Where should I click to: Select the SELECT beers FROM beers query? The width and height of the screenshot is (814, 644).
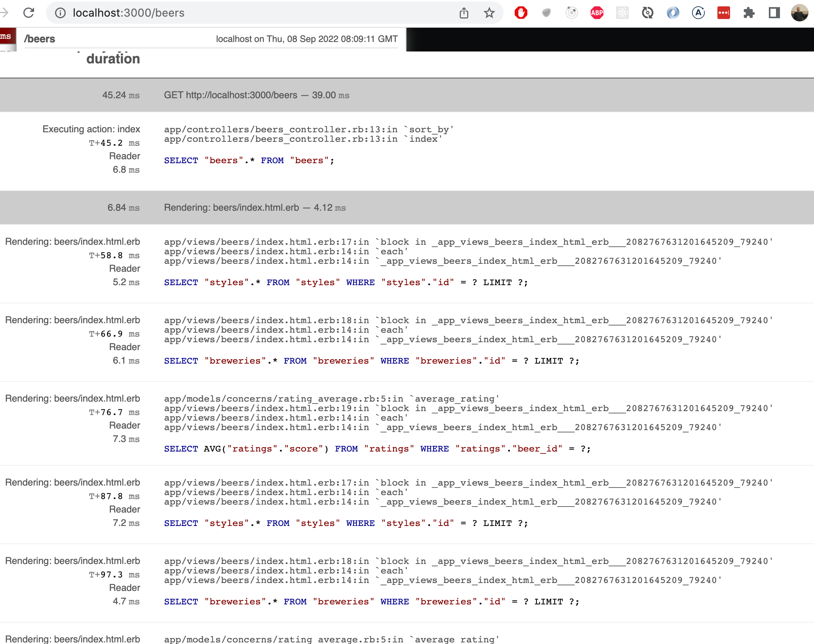click(x=249, y=160)
